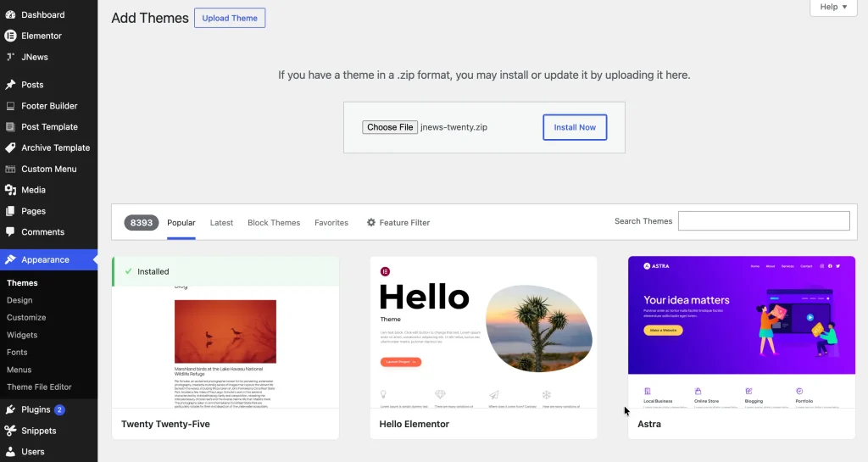Click the Hello Elementor theme title
The height and width of the screenshot is (462, 868).
(x=414, y=424)
